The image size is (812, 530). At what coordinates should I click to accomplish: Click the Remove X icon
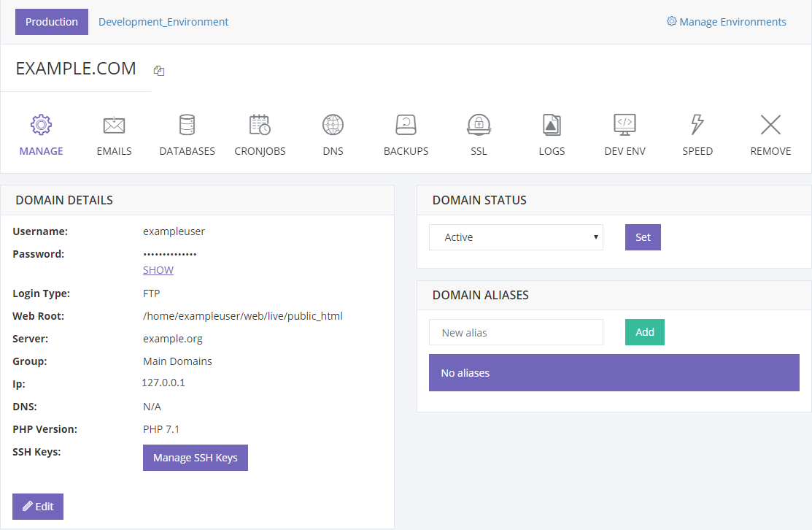pyautogui.click(x=770, y=126)
